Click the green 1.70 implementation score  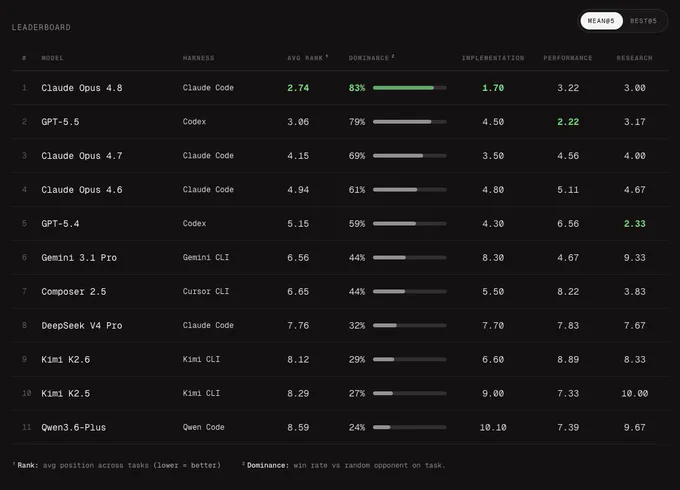click(493, 88)
